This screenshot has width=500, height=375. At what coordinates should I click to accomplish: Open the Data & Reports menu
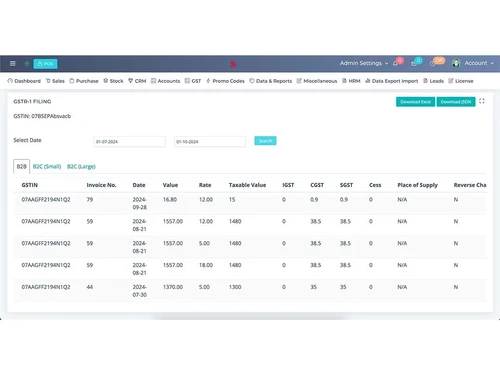[271, 81]
